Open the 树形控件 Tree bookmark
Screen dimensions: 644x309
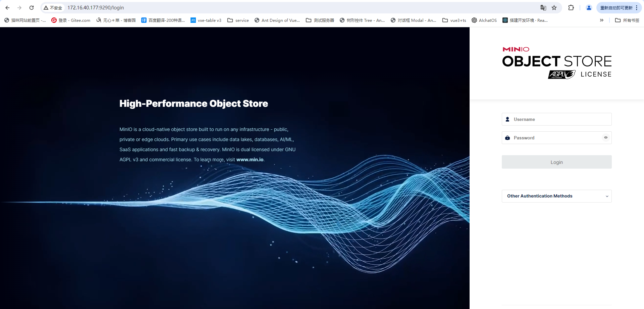click(x=362, y=20)
